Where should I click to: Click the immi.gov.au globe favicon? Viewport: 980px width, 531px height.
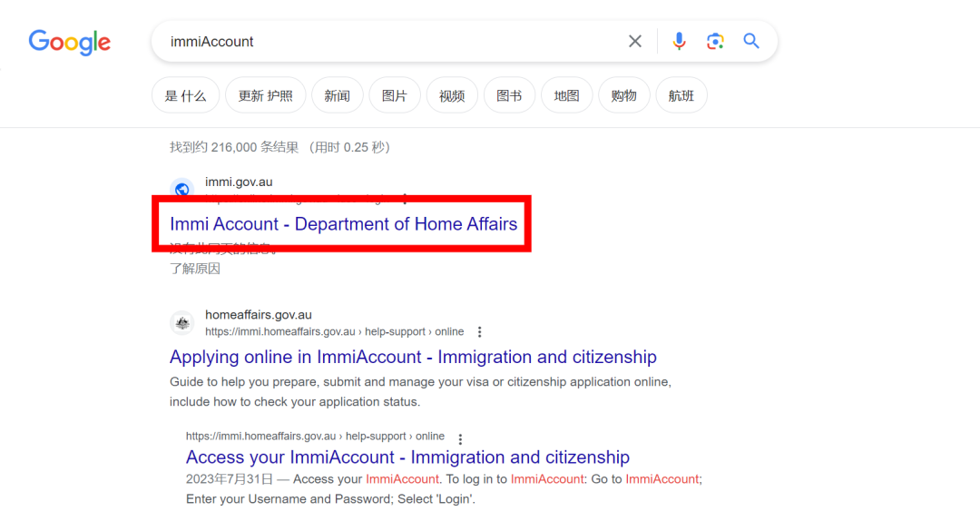181,189
